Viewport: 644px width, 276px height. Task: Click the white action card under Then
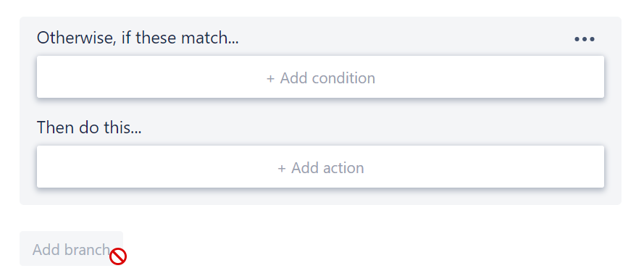click(x=320, y=167)
